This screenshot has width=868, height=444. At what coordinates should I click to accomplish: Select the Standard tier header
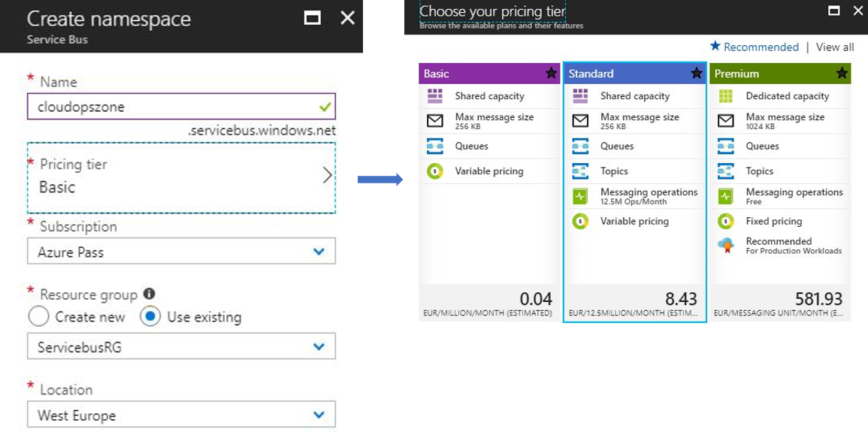pyautogui.click(x=634, y=73)
